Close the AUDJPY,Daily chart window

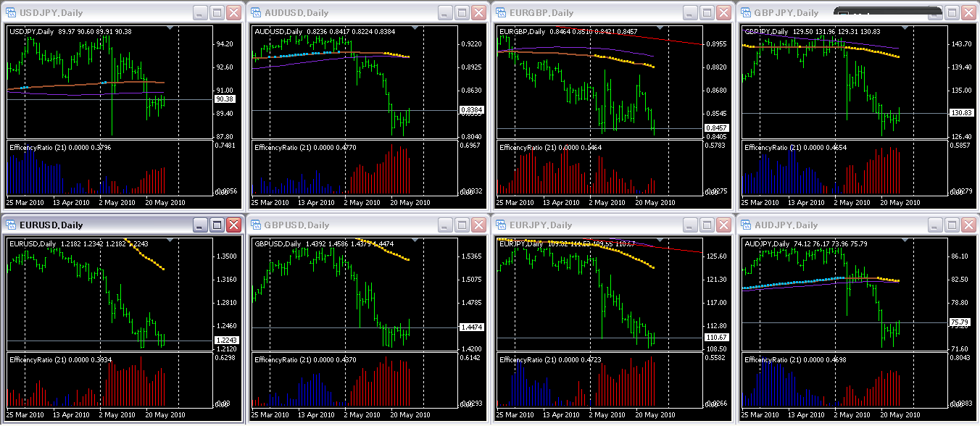coord(968,225)
